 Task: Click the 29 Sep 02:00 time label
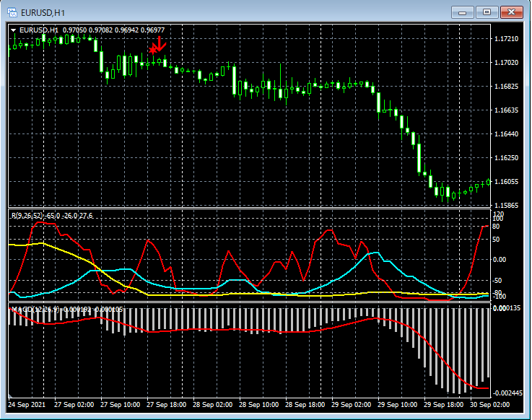click(x=351, y=405)
